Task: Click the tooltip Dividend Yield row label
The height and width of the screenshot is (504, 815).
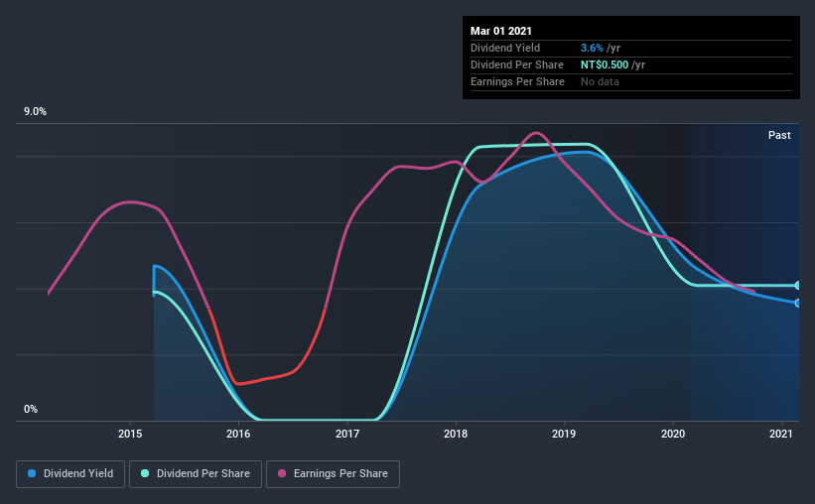Action: coord(505,48)
